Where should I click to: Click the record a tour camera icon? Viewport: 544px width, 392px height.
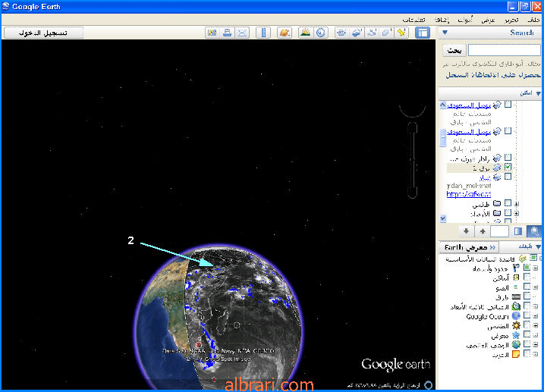(x=341, y=33)
